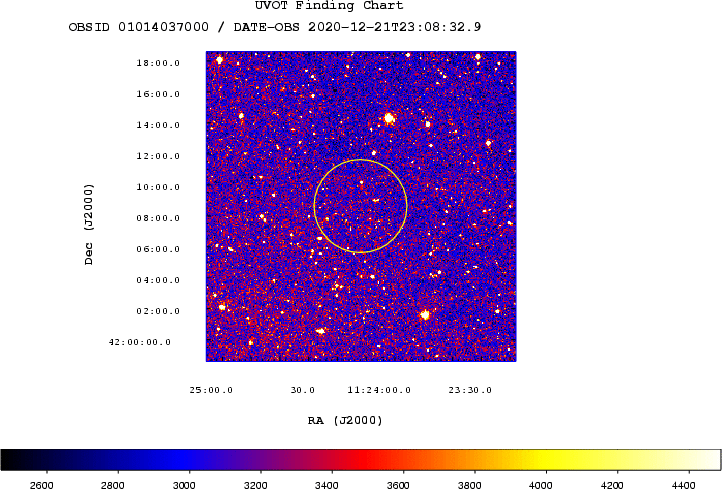Image resolution: width=722 pixels, height=489 pixels.
Task: Click the 08:00.0 declination tick label
Action: [x=158, y=218]
